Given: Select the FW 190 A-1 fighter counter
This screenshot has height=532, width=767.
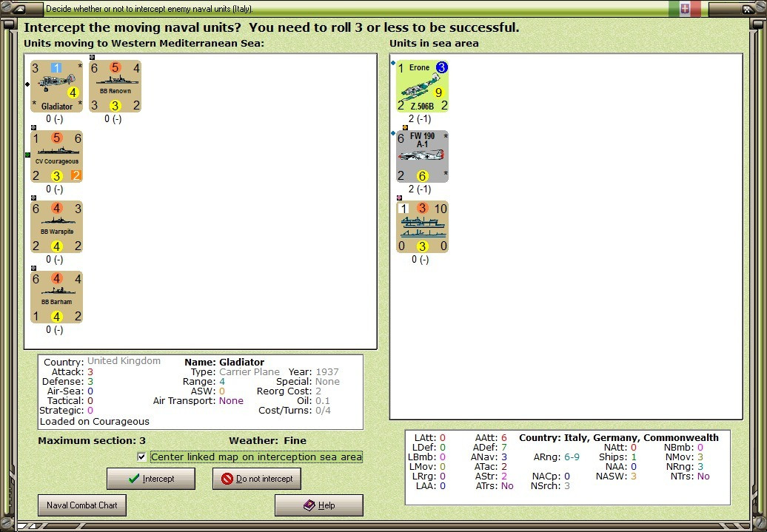Looking at the screenshot, I should (422, 156).
